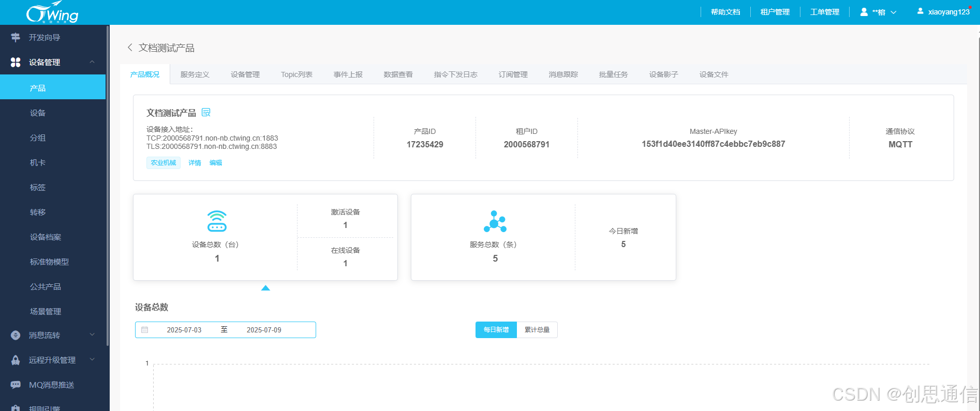Viewport: 980px width, 411px height.
Task: Expand the 远程升级管理 sidebar section
Action: [x=92, y=359]
